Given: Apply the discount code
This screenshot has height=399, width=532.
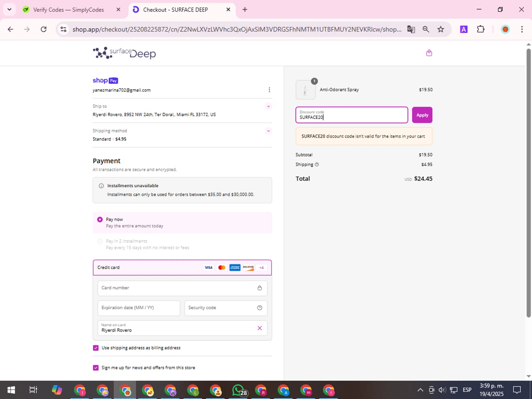Looking at the screenshot, I should point(422,115).
